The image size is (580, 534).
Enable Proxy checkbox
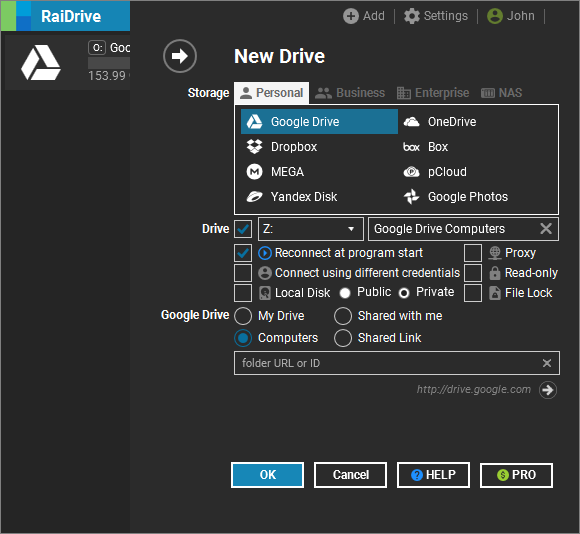point(473,253)
